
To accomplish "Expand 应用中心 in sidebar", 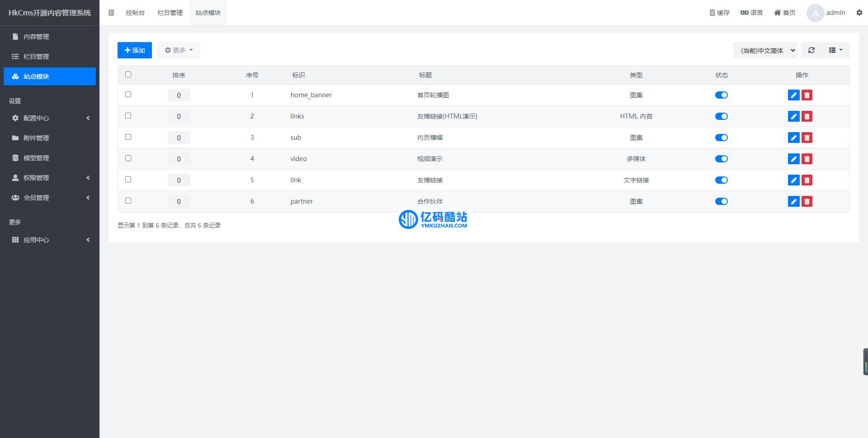I will pyautogui.click(x=50, y=240).
